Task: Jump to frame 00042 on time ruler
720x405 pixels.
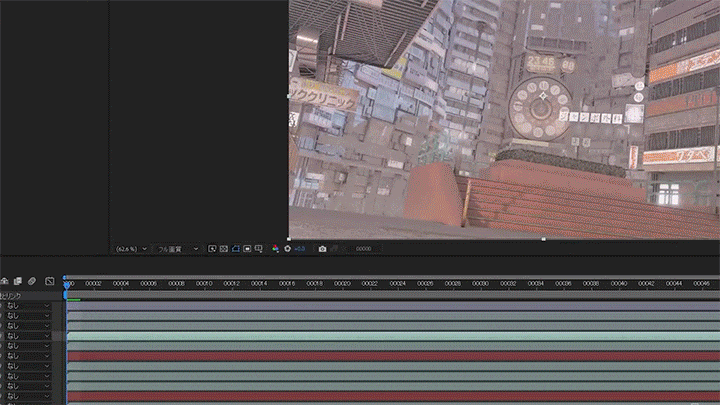Action: coord(647,284)
